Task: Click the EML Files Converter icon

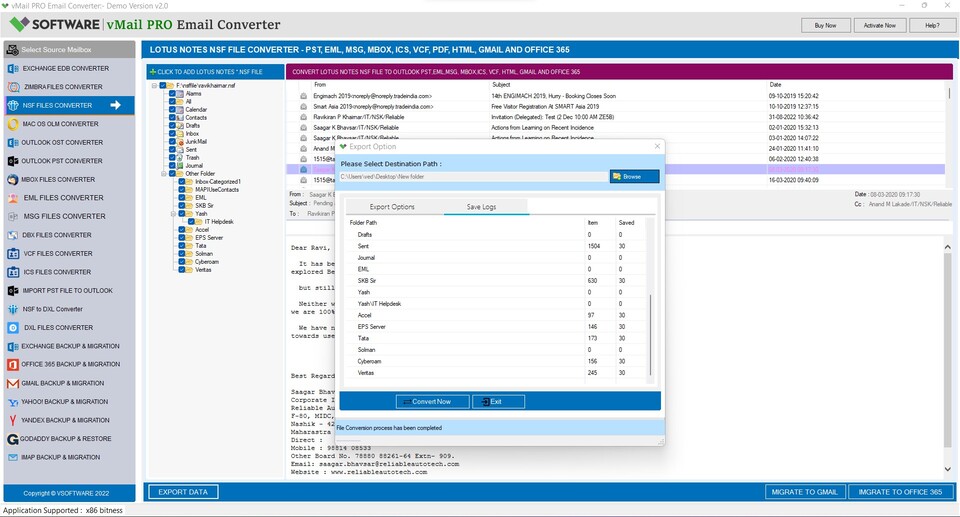Action: tap(13, 198)
